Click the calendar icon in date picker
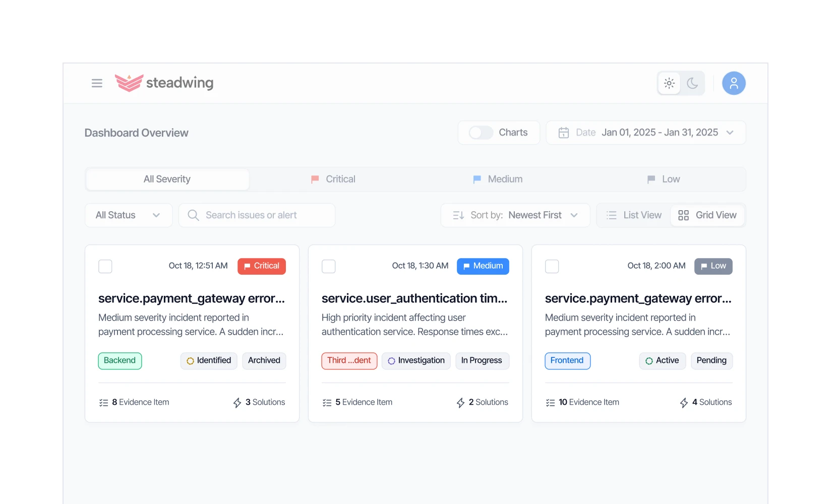The image size is (833, 504). (564, 133)
